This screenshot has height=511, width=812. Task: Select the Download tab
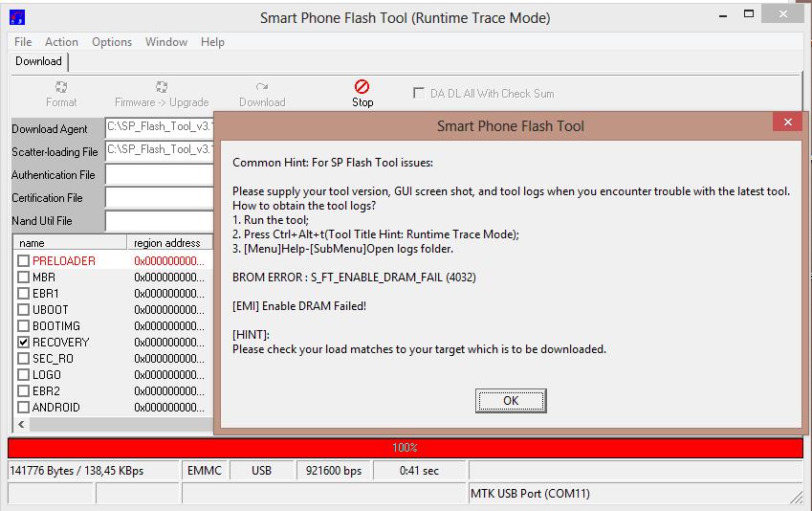(38, 61)
